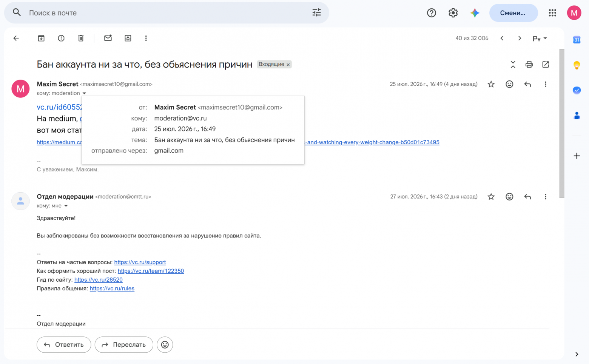The height and width of the screenshot is (364, 589).
Task: Click the Поиск в почте search field
Action: point(166,13)
